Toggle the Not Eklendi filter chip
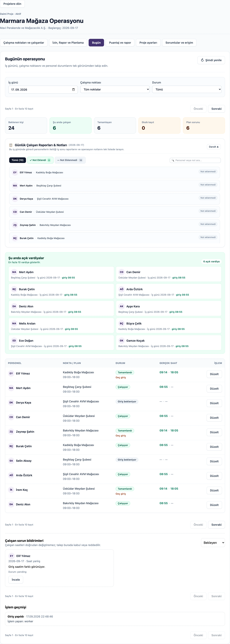The width and height of the screenshot is (230, 644). (x=40, y=160)
